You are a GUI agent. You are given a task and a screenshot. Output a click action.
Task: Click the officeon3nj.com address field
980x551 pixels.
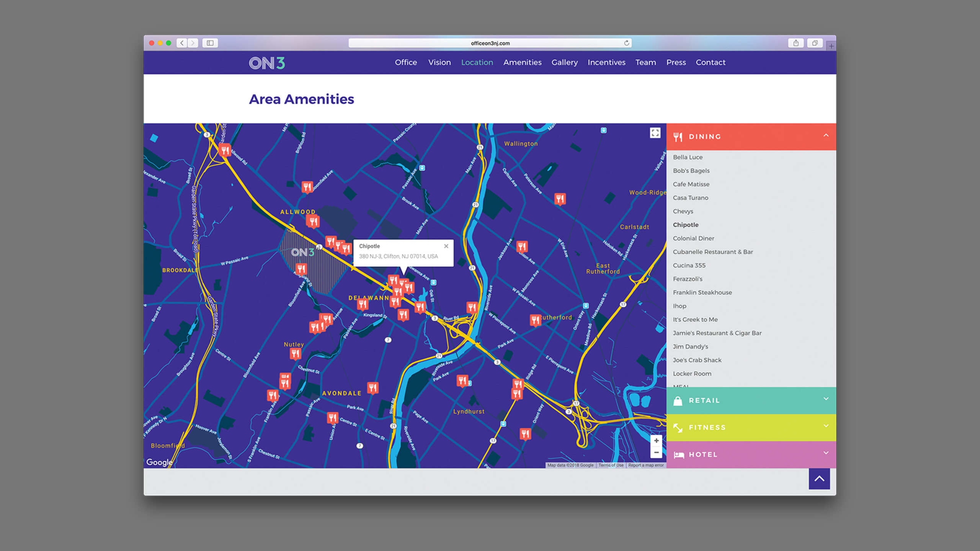pos(490,43)
